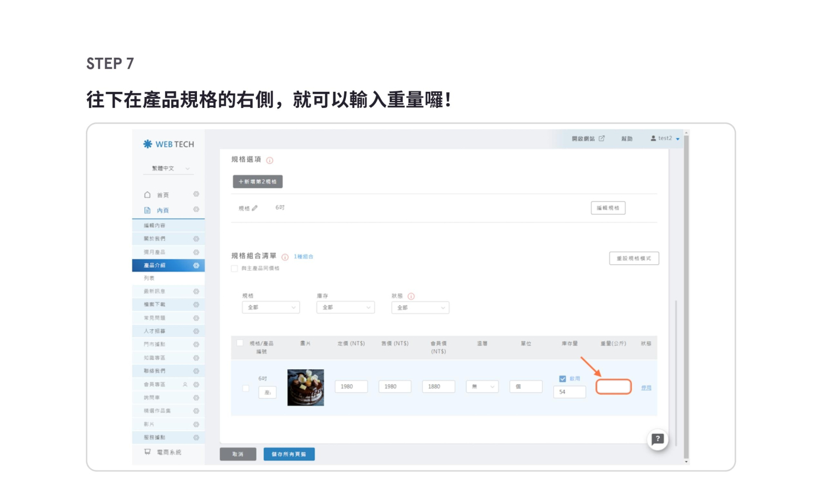This screenshot has width=822, height=504.
Task: Click the cake product thumbnail
Action: tap(305, 388)
